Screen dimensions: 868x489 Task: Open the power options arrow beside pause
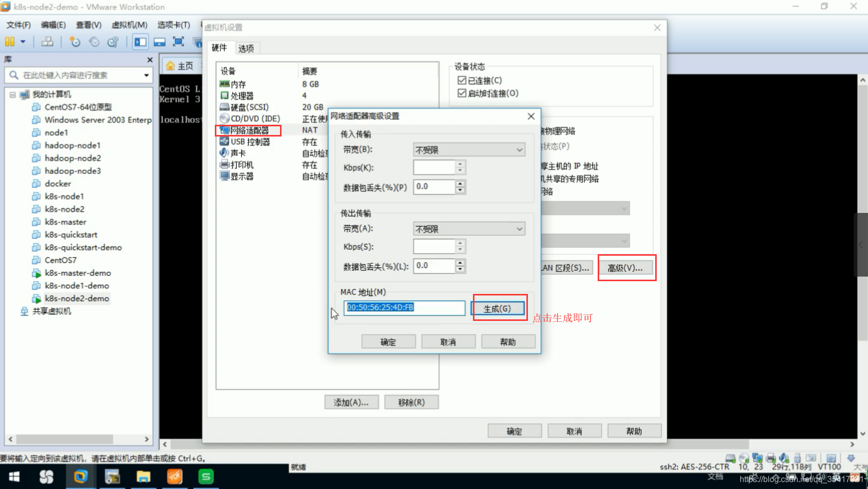pos(23,42)
